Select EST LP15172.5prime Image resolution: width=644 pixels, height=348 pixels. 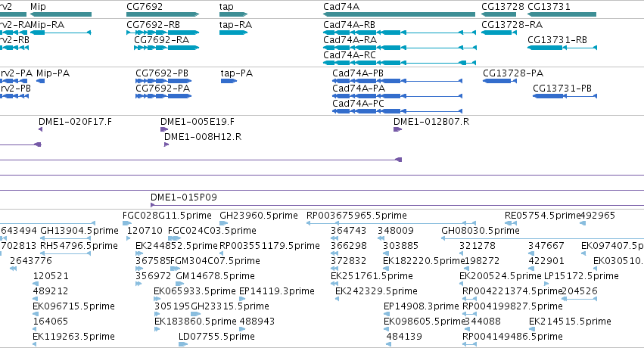coord(546,284)
